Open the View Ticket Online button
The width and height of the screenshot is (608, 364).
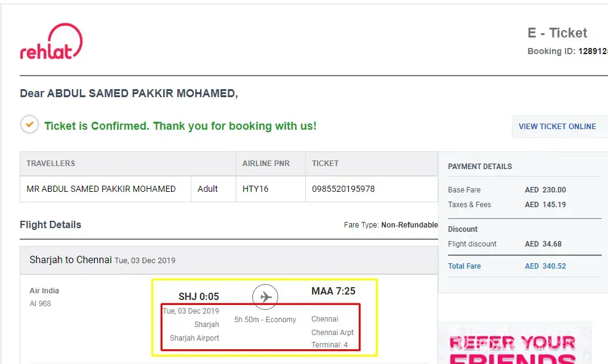(x=557, y=127)
